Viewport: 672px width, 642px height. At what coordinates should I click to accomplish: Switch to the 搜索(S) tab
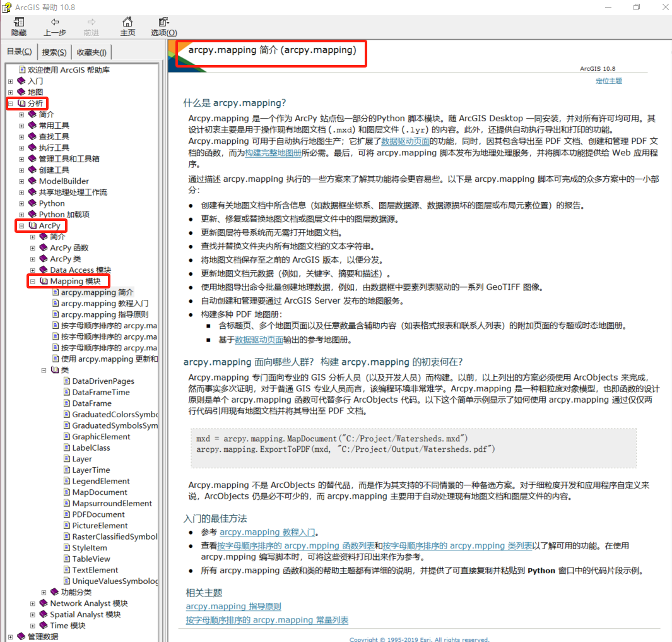[54, 52]
